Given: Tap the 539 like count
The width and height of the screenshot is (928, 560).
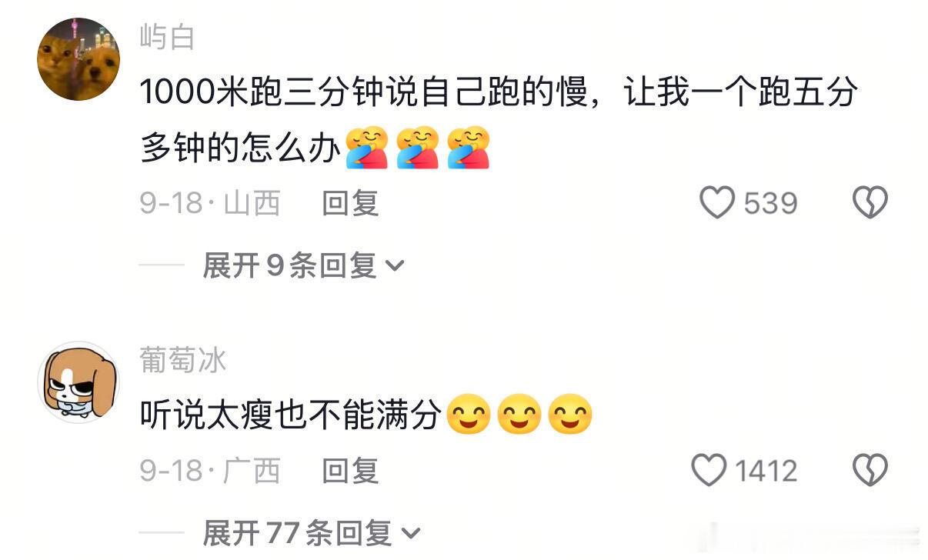Looking at the screenshot, I should 770,203.
